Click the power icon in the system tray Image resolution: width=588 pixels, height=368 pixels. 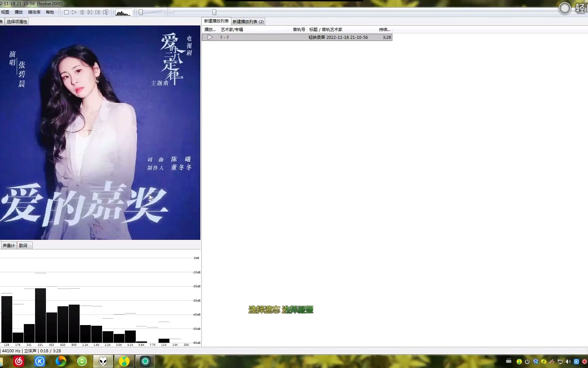pyautogui.click(x=527, y=362)
